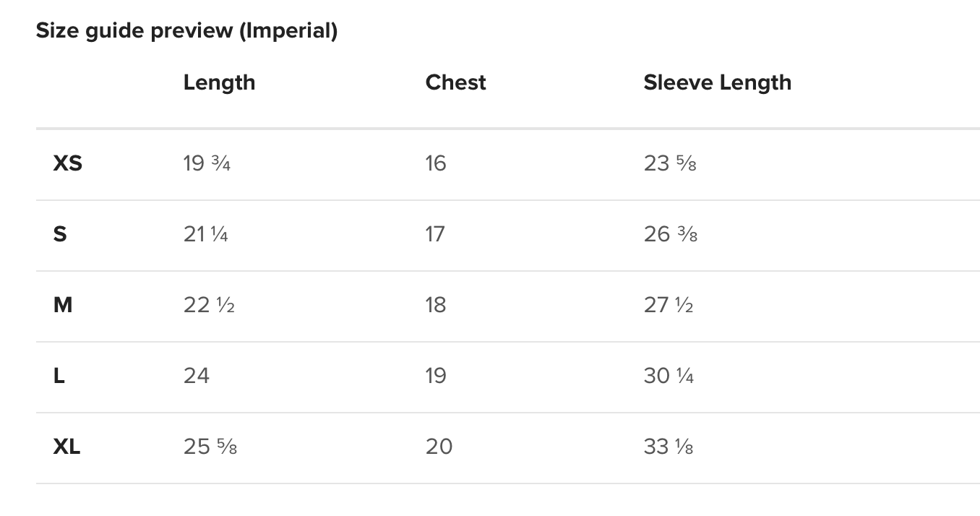Click the XS length value 19 ¾
The image size is (980, 516).
(x=207, y=163)
